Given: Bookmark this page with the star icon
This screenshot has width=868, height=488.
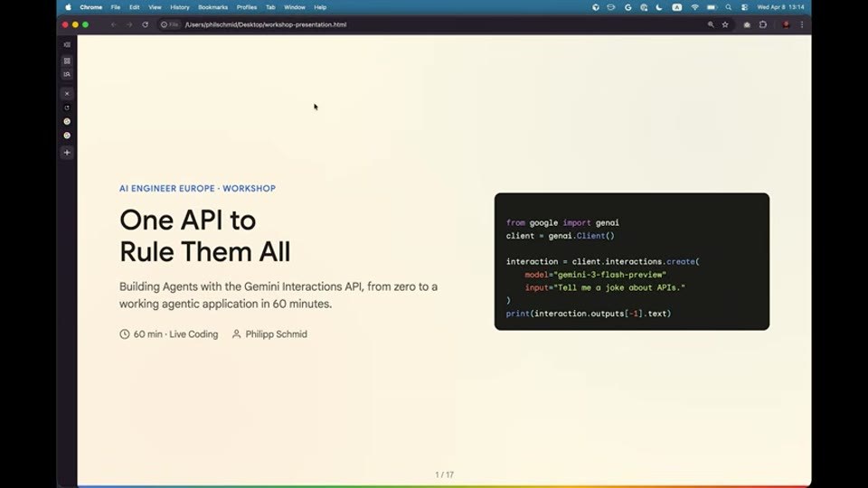Looking at the screenshot, I should click(x=725, y=24).
